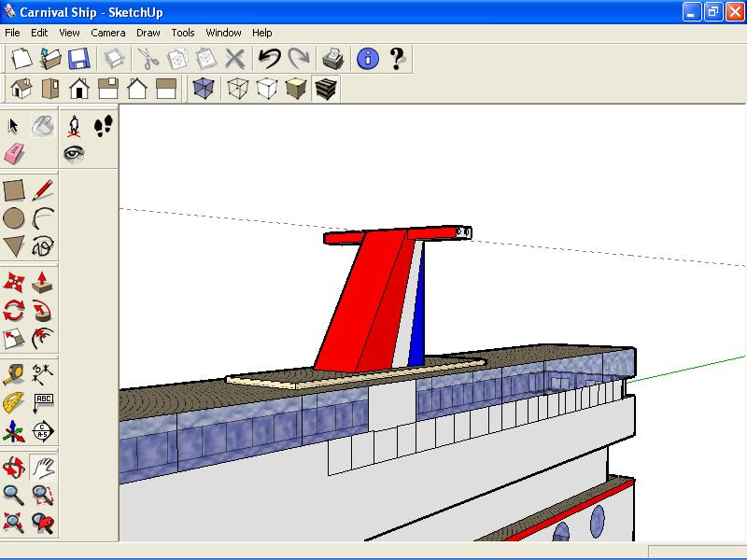This screenshot has height=560, width=747.
Task: Select the Dimension tool
Action: (x=43, y=374)
